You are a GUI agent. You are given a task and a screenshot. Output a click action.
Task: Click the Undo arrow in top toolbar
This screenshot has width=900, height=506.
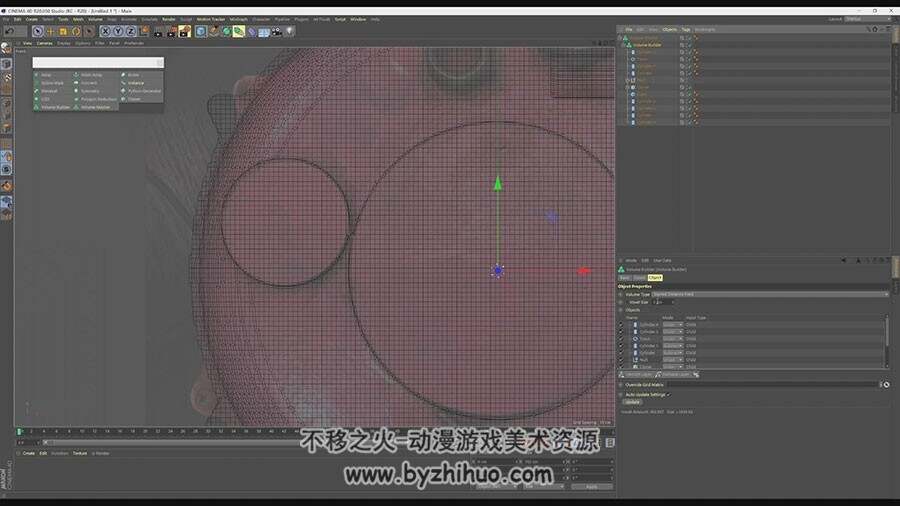(x=9, y=32)
